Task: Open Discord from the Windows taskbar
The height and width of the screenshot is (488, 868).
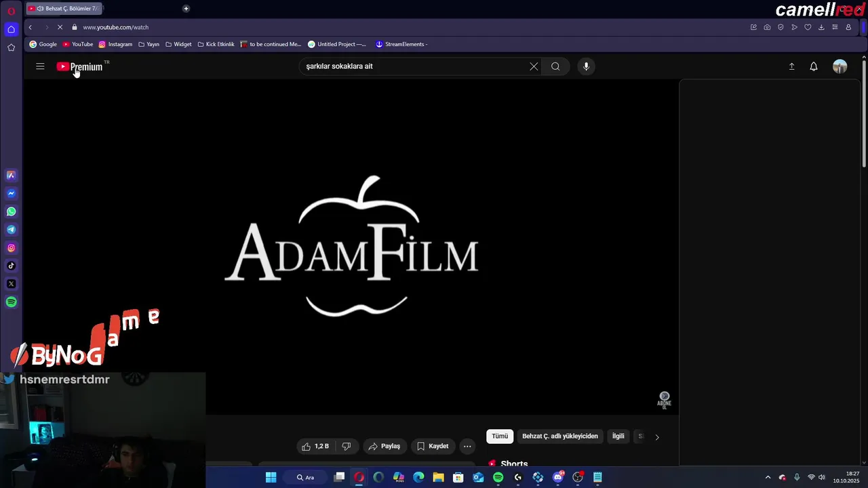Action: point(558,477)
